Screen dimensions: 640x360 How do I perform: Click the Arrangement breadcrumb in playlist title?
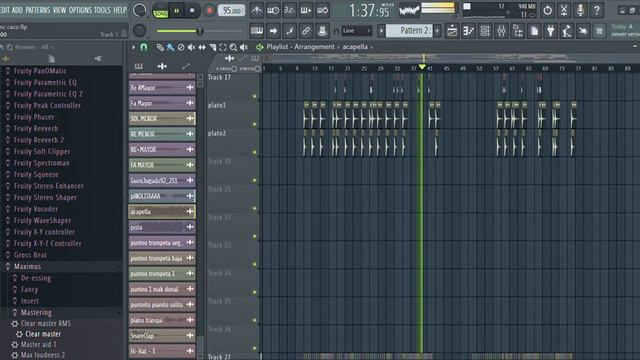click(314, 47)
